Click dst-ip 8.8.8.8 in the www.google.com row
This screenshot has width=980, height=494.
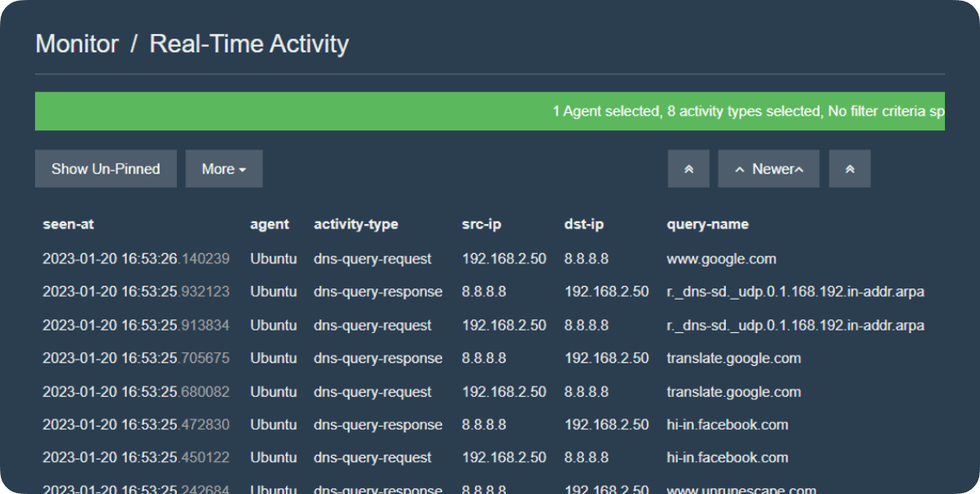pyautogui.click(x=586, y=259)
